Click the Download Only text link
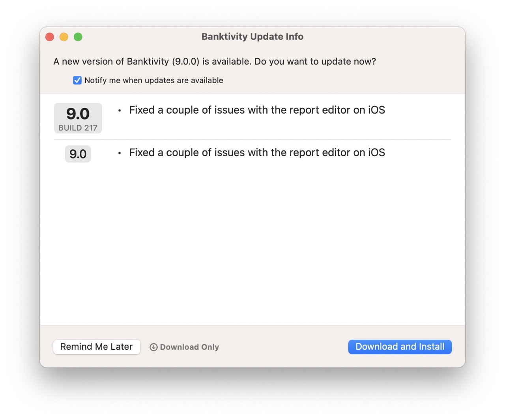The height and width of the screenshot is (420, 505). tap(189, 347)
